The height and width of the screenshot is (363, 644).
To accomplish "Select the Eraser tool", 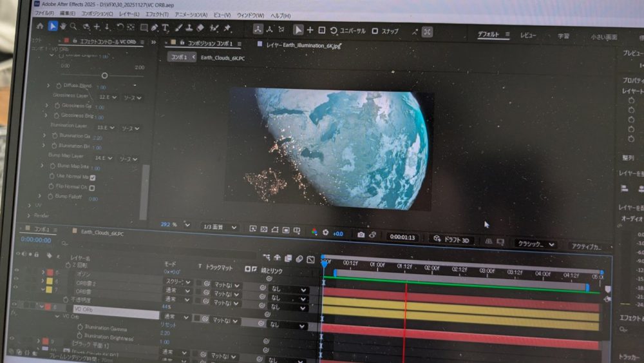I will point(200,28).
